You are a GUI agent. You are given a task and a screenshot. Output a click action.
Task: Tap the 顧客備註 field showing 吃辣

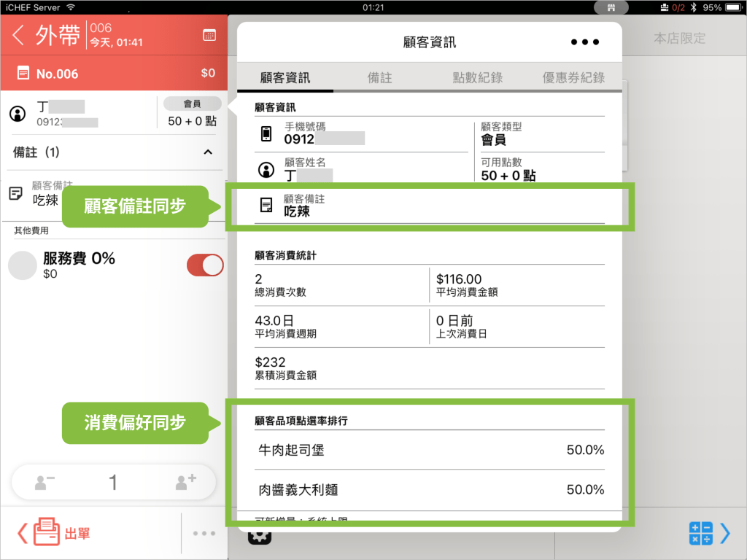click(430, 206)
